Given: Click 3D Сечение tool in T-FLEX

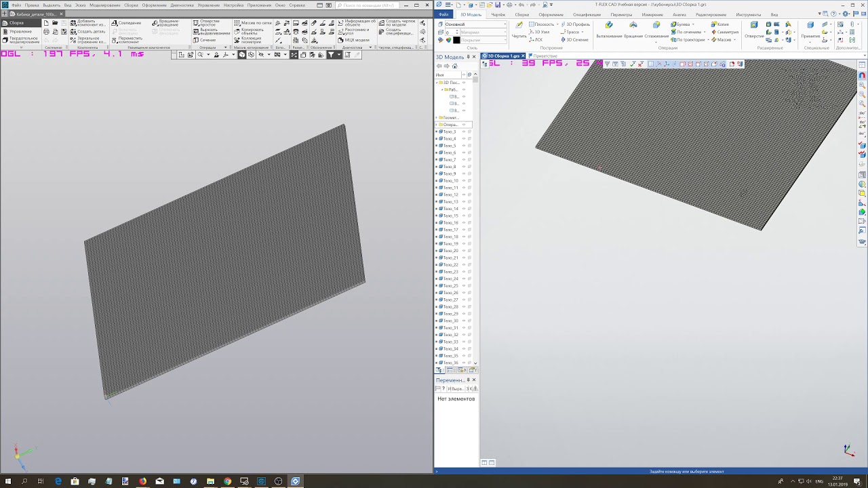Looking at the screenshot, I should 574,40.
